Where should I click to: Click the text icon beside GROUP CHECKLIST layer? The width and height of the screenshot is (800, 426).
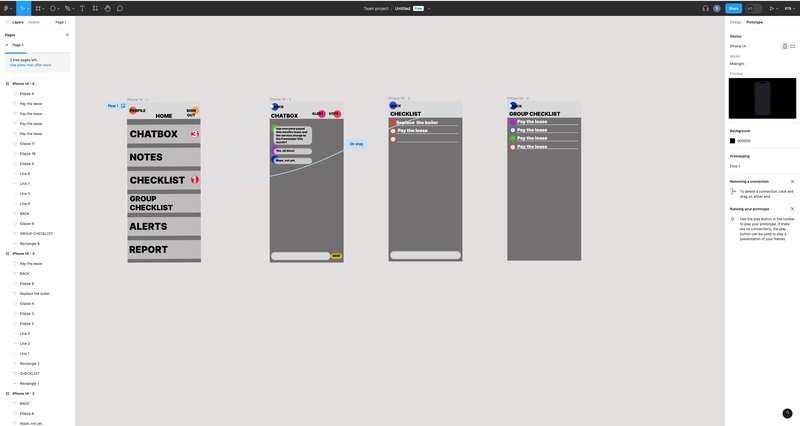point(15,233)
